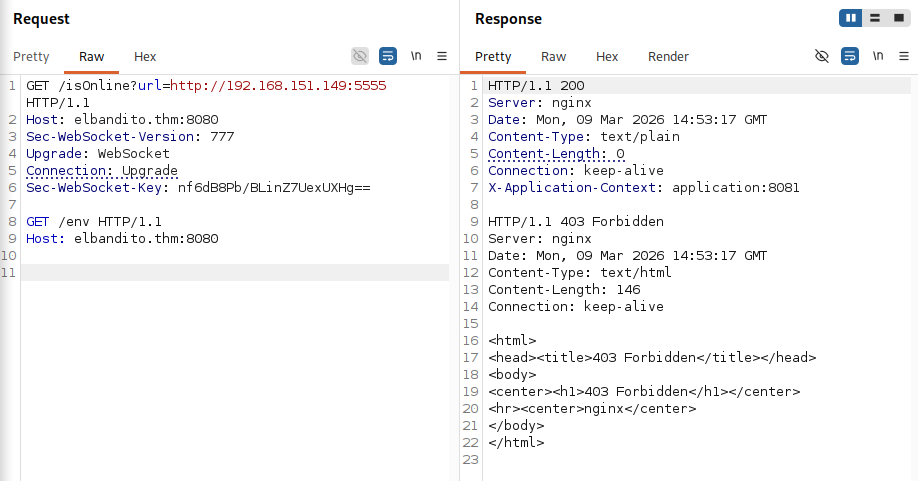Screen dimensions: 918x481
Task: Open the Response Render tab
Action: pyautogui.click(x=668, y=57)
